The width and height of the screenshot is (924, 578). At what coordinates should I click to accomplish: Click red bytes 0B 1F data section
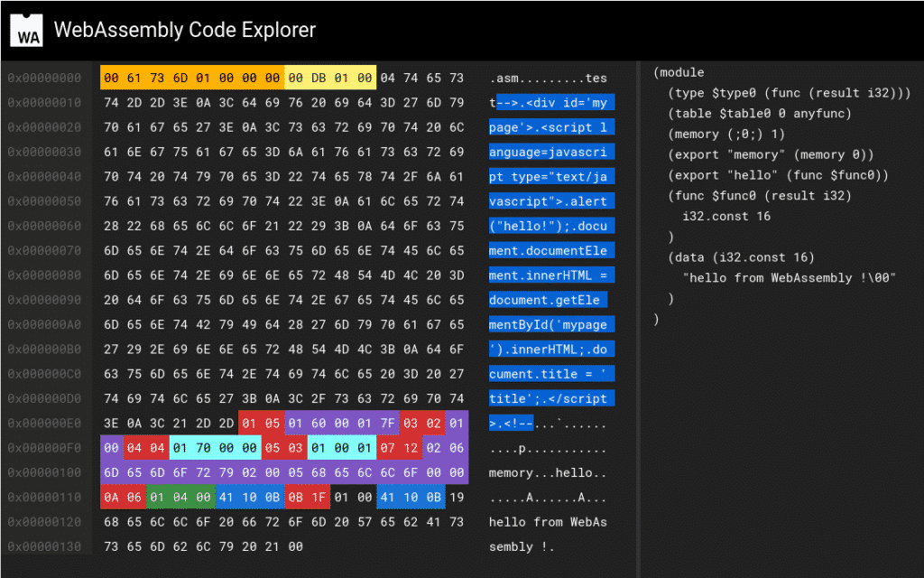click(307, 498)
